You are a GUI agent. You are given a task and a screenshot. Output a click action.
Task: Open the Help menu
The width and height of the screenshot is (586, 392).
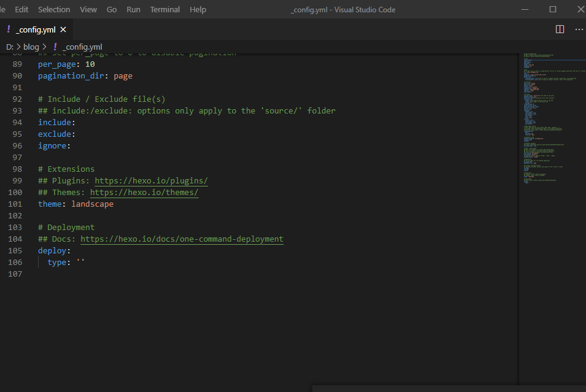point(198,10)
